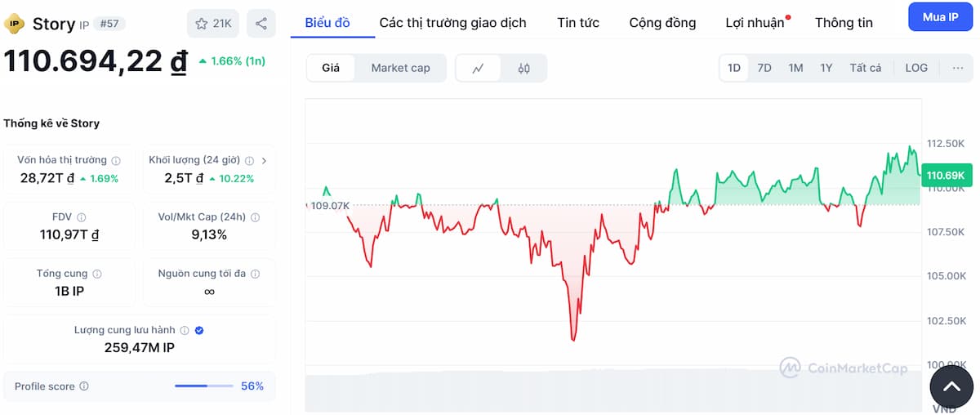Open the Tin tức tab
Viewport: 980px width, 415px height.
(x=578, y=23)
